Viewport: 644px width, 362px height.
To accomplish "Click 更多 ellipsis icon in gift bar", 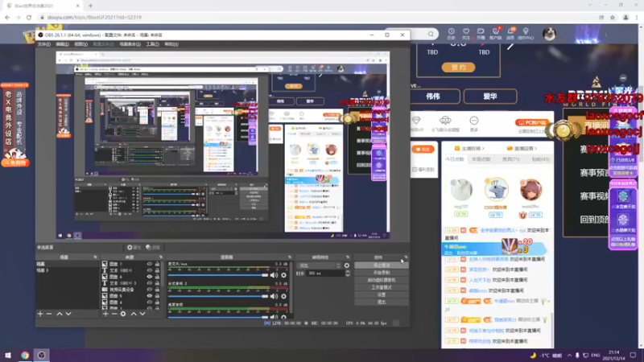I will (474, 121).
